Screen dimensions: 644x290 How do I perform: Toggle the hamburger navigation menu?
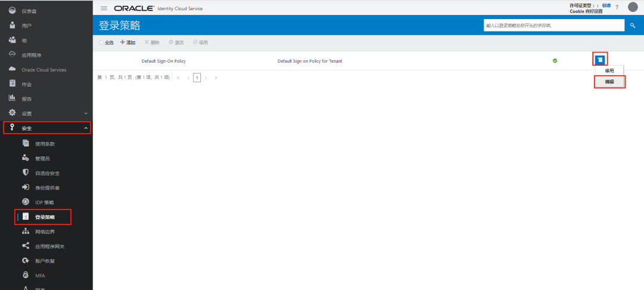[104, 8]
